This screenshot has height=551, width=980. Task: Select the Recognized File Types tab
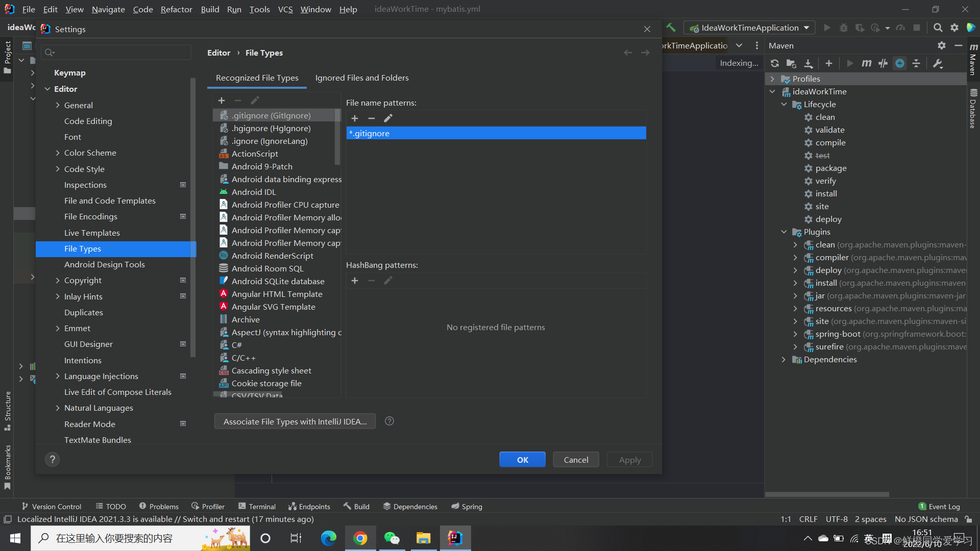click(x=258, y=78)
